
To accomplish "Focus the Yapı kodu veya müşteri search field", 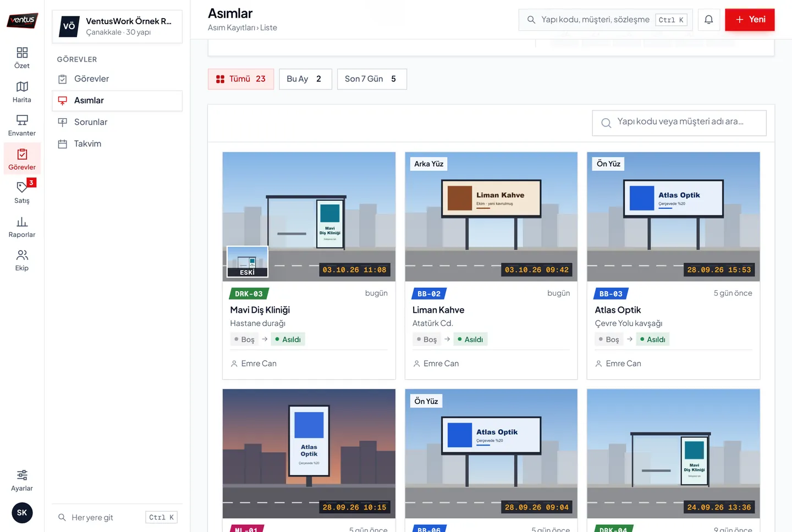I will [679, 123].
